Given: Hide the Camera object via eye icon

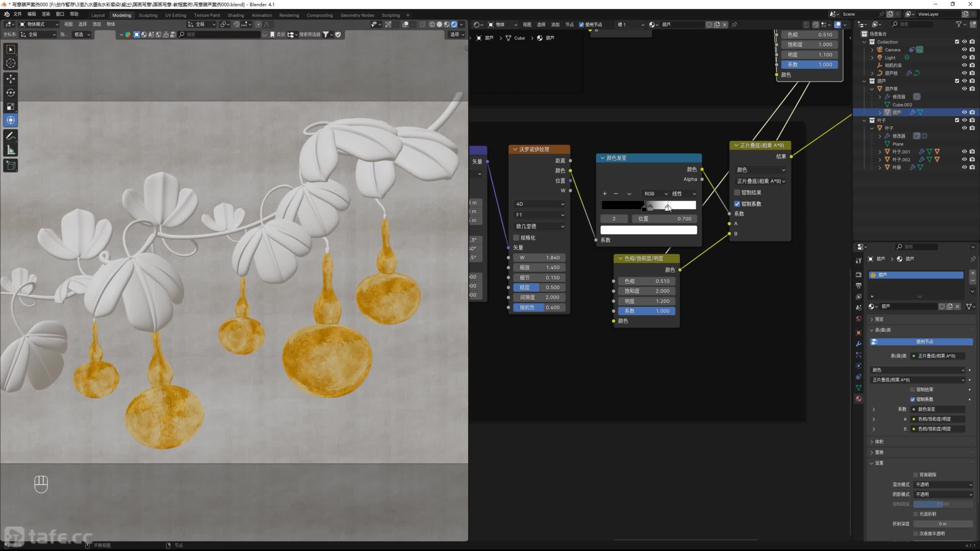Looking at the screenshot, I should [x=964, y=50].
